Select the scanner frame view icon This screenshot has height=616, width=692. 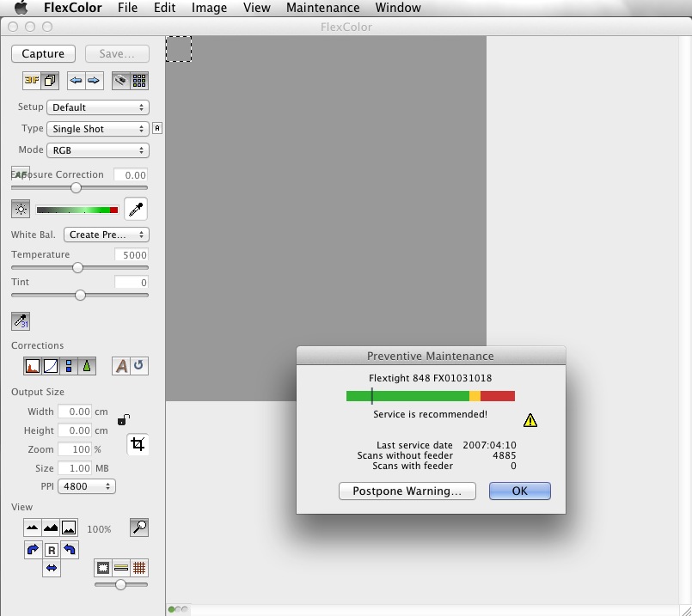(121, 81)
